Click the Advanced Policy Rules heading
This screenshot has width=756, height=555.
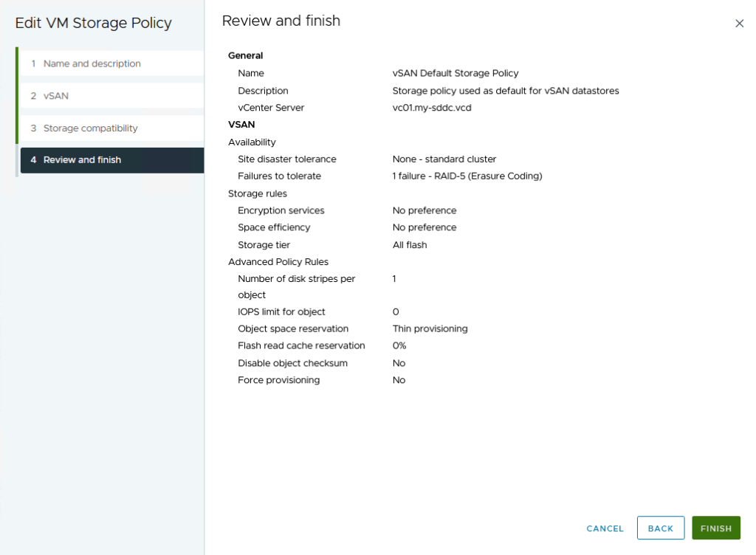[278, 262]
